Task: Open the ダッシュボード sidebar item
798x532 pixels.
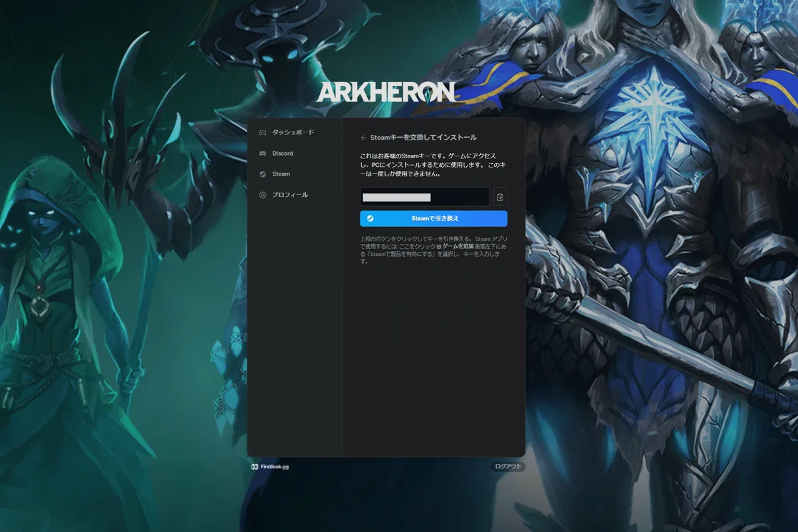Action: coord(286,132)
